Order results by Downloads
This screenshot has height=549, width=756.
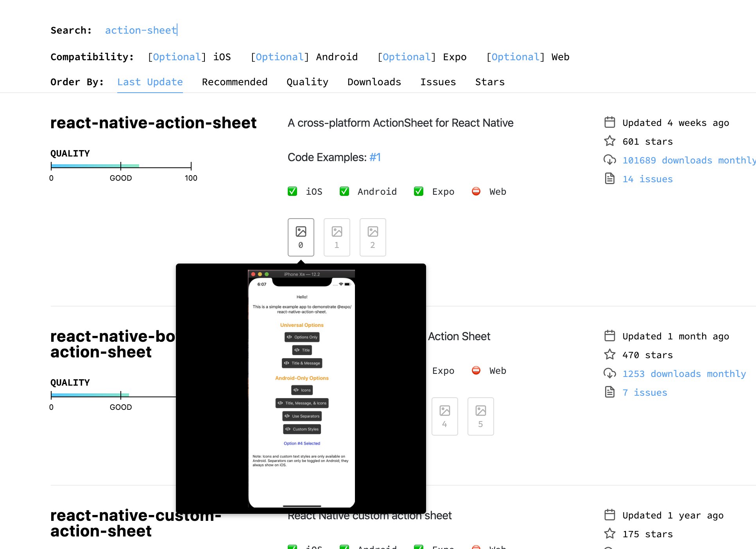[x=374, y=82]
